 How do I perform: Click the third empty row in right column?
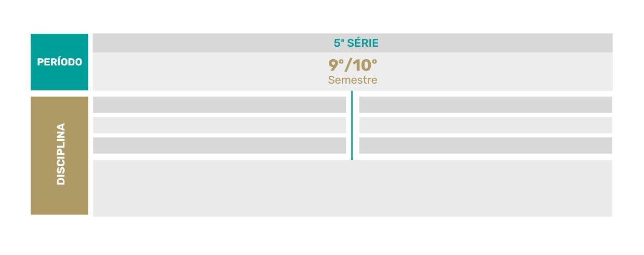486,145
